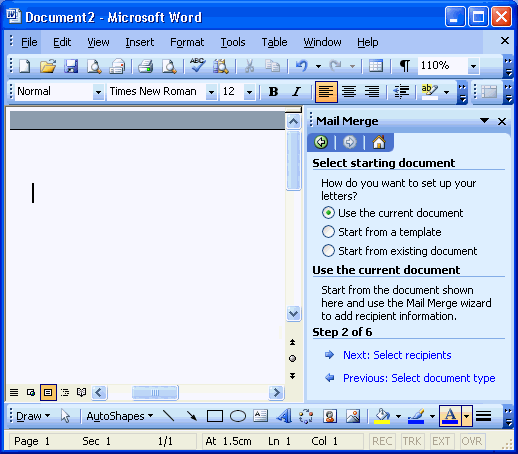The width and height of the screenshot is (518, 454).
Task: Open the Table menu
Action: (274, 42)
